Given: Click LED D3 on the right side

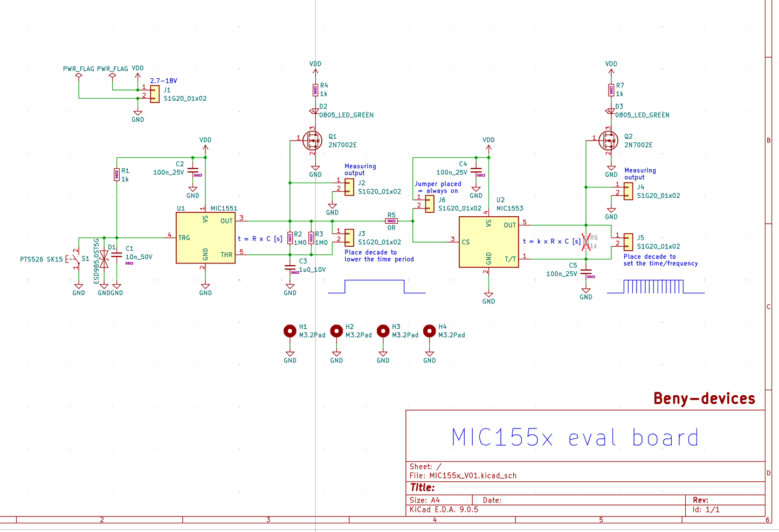Looking at the screenshot, I should pos(610,111).
